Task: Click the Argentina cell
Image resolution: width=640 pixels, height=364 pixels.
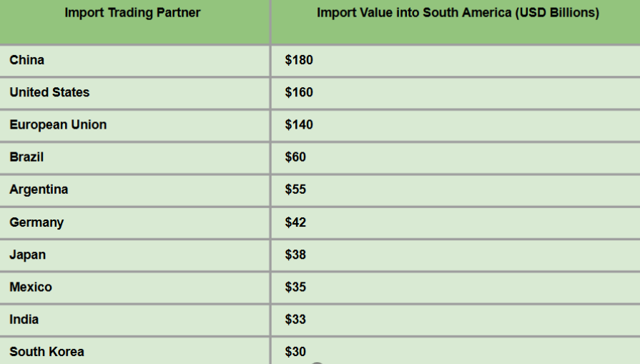Action: pyautogui.click(x=39, y=190)
